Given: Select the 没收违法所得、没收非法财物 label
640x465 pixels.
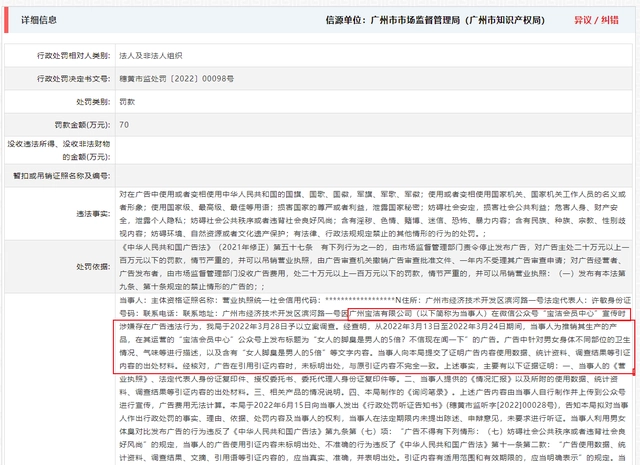Looking at the screenshot, I should click(x=59, y=150).
